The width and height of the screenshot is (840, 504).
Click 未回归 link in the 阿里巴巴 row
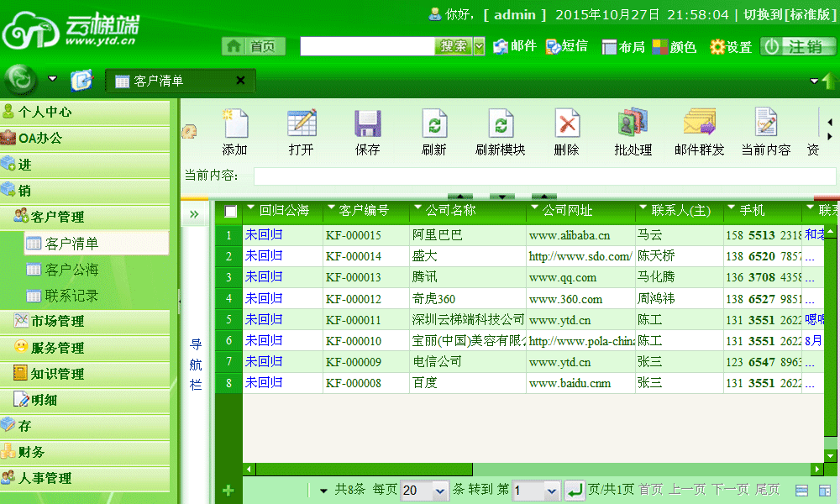click(264, 234)
